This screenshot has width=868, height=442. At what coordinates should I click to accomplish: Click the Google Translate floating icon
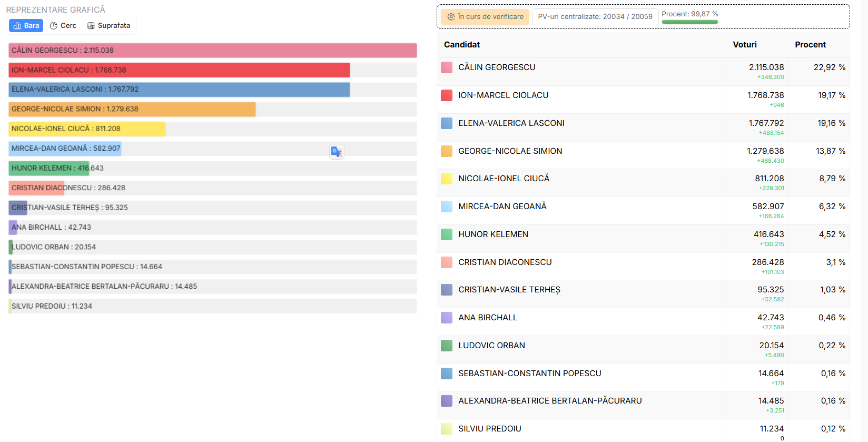tap(337, 152)
